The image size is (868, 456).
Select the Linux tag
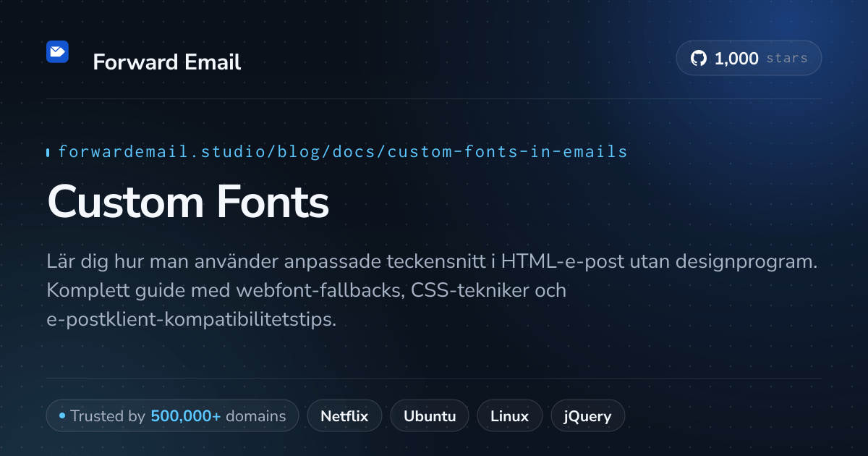pos(510,416)
